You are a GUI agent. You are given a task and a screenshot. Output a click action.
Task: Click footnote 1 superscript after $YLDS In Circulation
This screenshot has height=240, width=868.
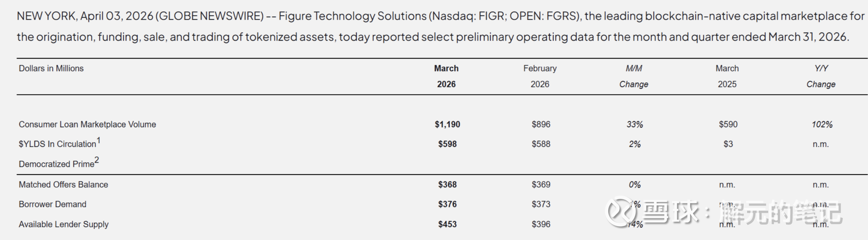pos(98,140)
